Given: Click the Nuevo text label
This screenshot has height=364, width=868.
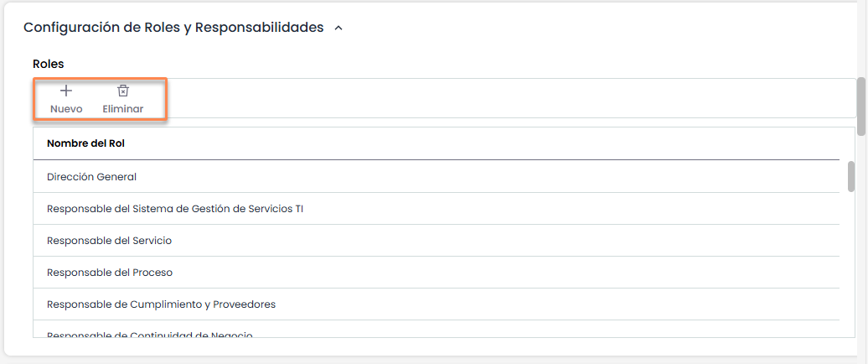Looking at the screenshot, I should point(66,109).
